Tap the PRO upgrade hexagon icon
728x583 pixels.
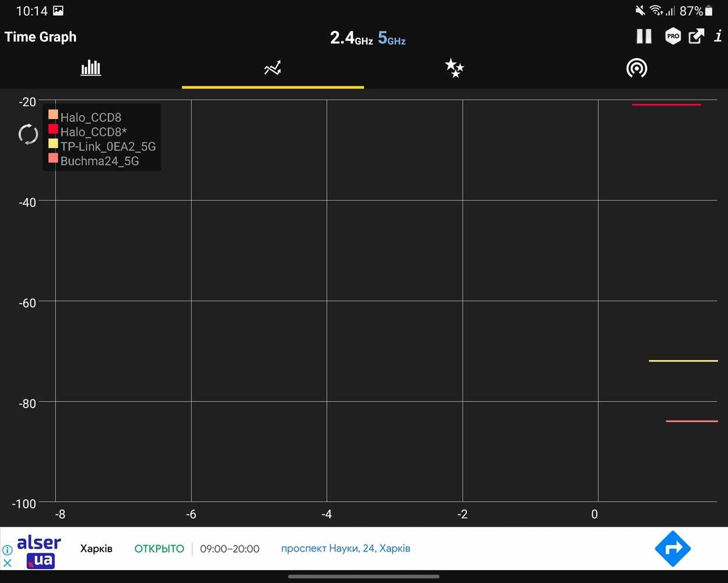(673, 36)
